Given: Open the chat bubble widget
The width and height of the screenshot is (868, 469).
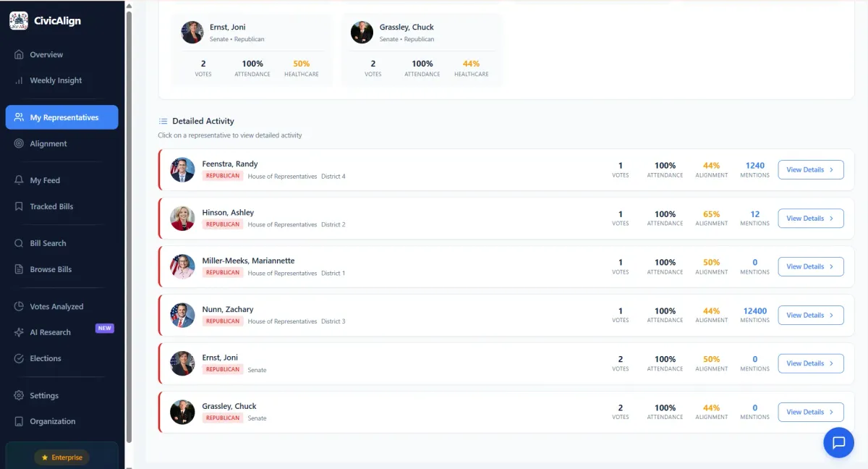Looking at the screenshot, I should (x=838, y=442).
